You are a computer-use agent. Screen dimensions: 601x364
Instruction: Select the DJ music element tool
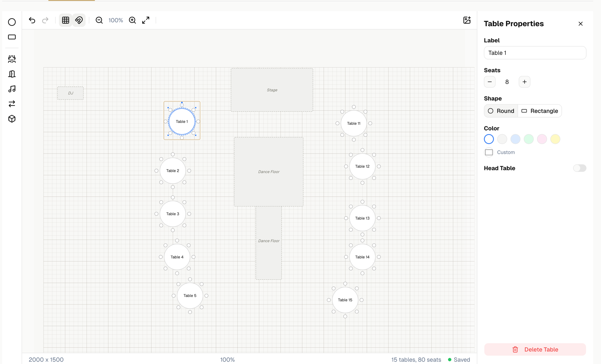tap(12, 89)
